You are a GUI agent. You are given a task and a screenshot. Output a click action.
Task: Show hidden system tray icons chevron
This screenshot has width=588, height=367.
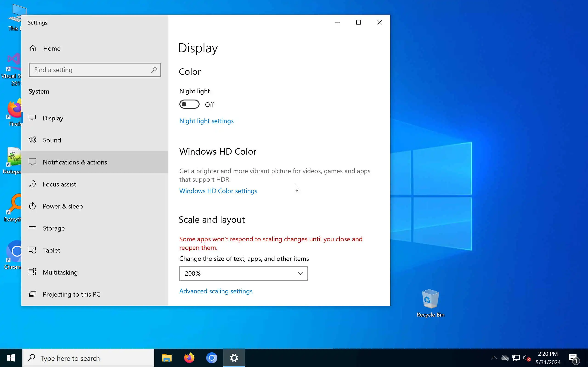point(494,358)
